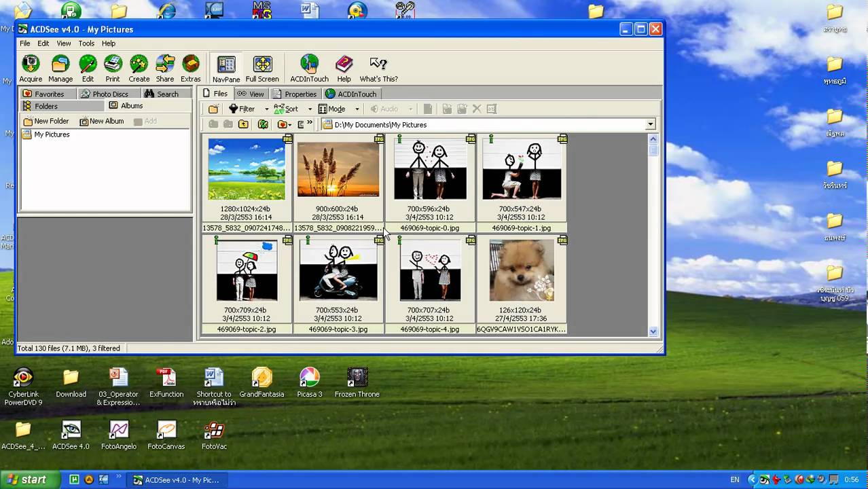This screenshot has height=489, width=868.
Task: Select thumbnail 469069-topic-0.jpg
Action: [430, 169]
